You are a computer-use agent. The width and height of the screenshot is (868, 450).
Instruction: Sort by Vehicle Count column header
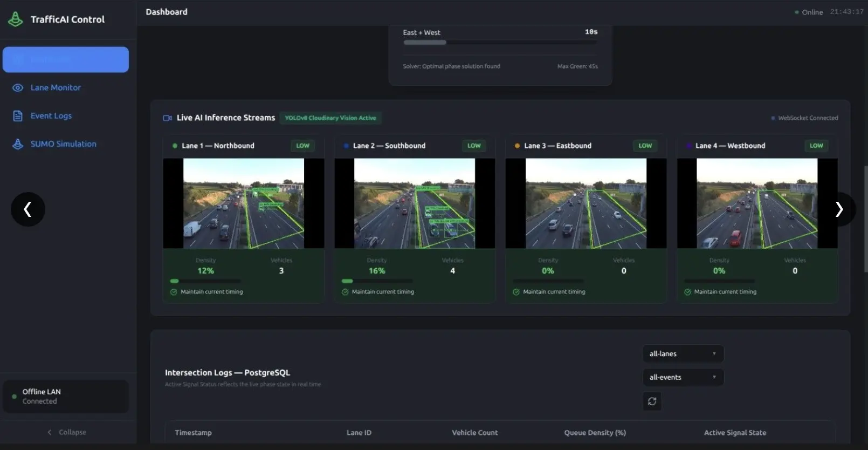tap(475, 433)
